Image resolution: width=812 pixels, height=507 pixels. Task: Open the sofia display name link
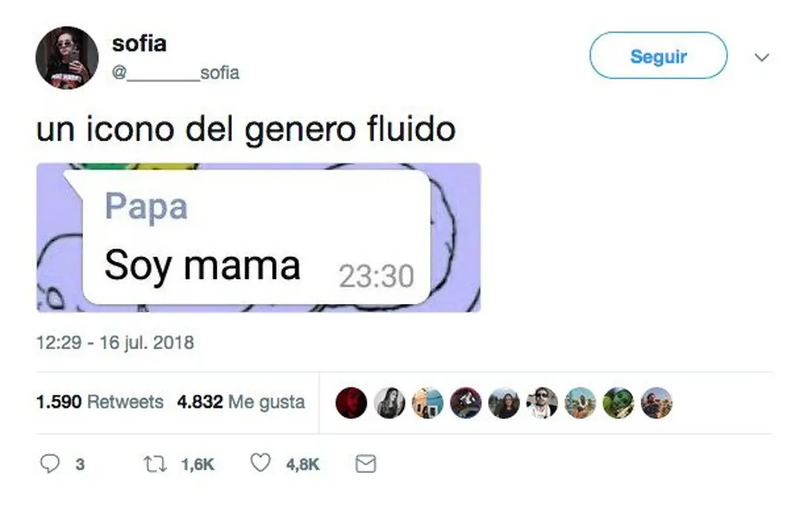pyautogui.click(x=139, y=44)
